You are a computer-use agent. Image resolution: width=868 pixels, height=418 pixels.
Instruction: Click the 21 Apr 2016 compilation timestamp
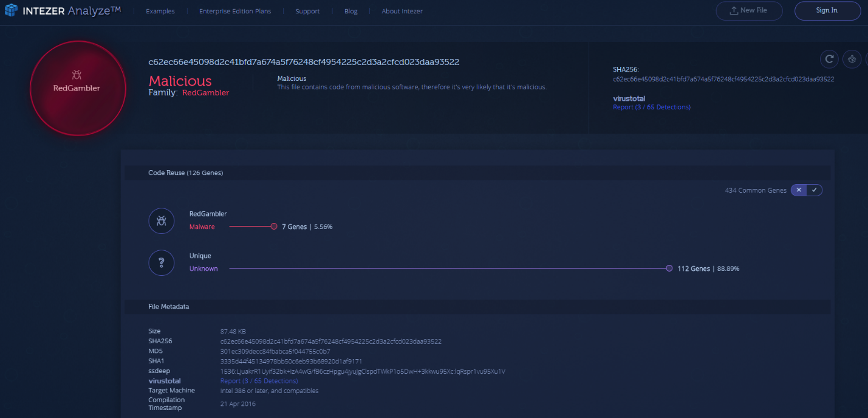point(238,404)
